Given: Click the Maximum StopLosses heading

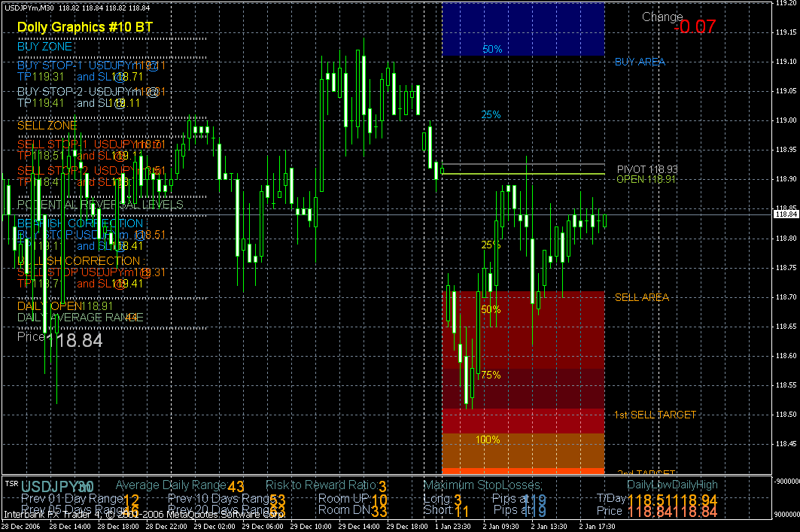Looking at the screenshot, I should [482, 485].
